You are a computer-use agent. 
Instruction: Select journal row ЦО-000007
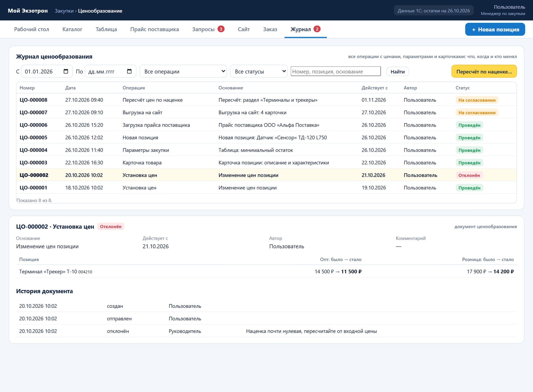coord(266,112)
